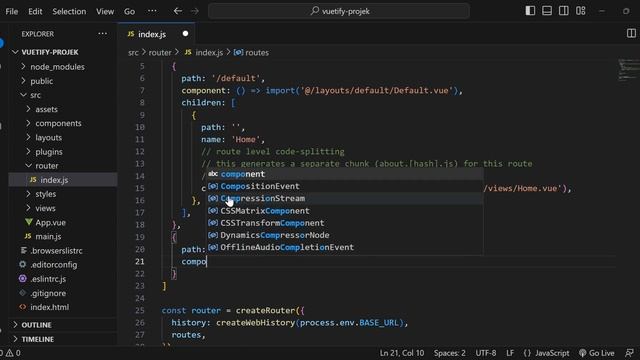
Task: Click the code minimap preview
Action: tap(628, 70)
